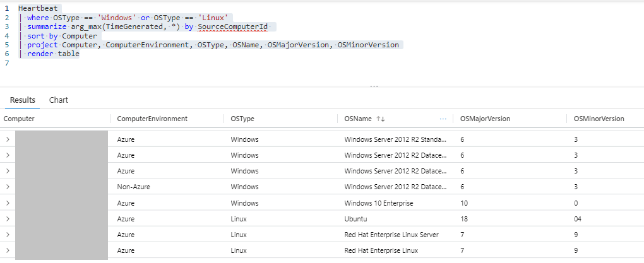Select the Results tab
644x263 pixels.
23,100
